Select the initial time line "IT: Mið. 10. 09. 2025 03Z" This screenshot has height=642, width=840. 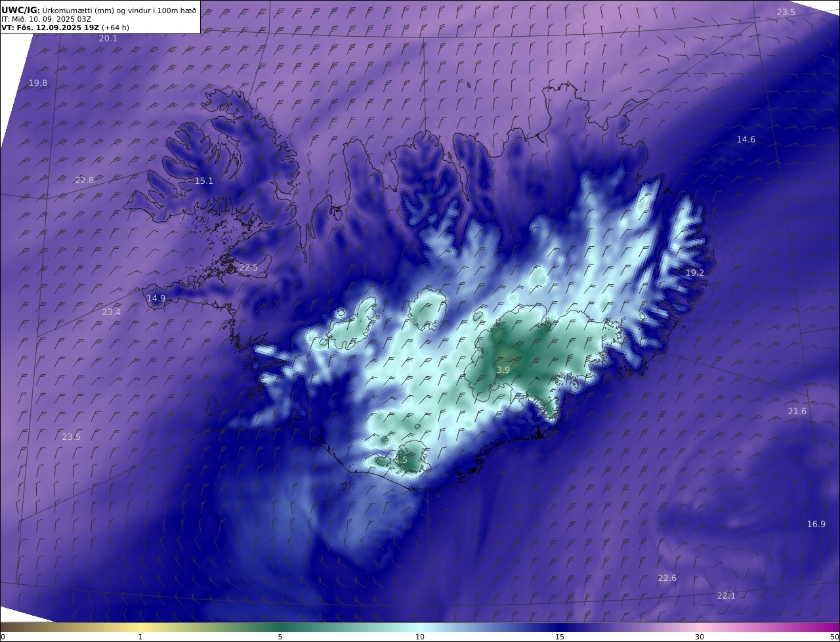tap(46, 19)
